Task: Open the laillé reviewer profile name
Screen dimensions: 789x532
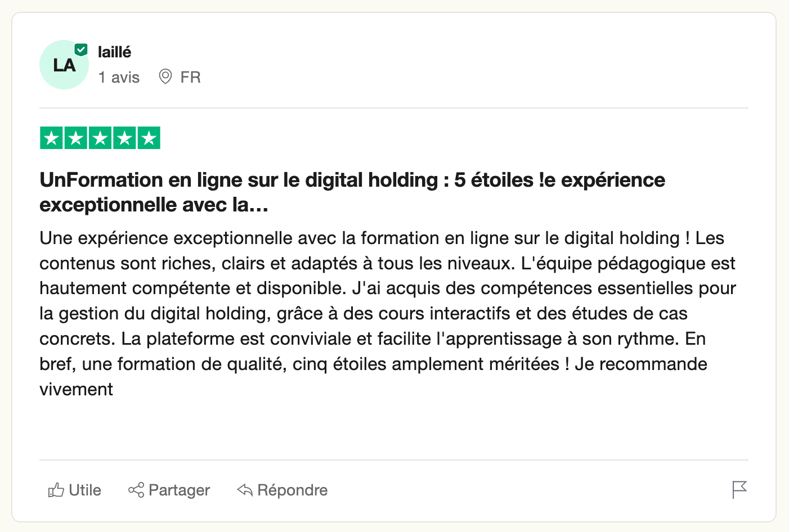Action: (114, 52)
